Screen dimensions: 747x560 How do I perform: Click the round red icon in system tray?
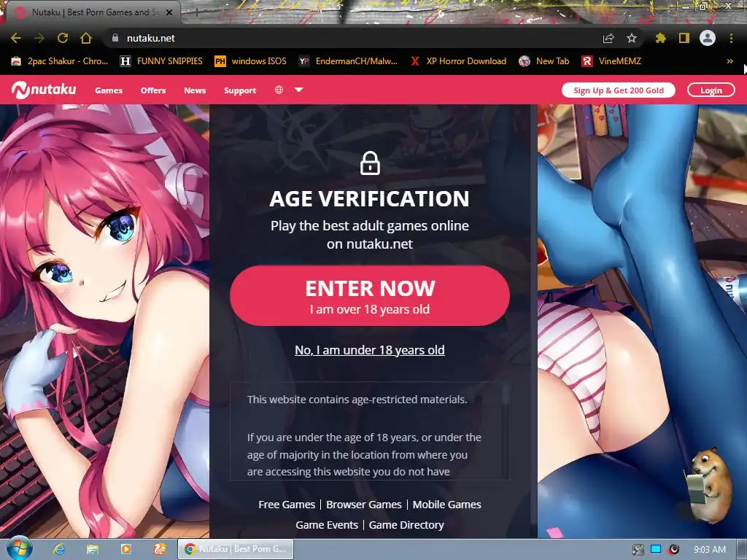pos(673,550)
